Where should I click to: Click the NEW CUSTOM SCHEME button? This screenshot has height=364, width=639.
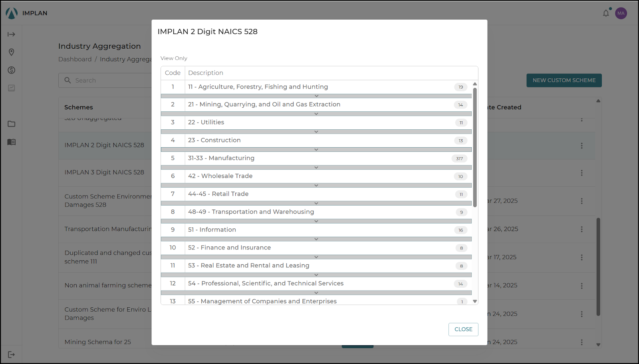564,80
